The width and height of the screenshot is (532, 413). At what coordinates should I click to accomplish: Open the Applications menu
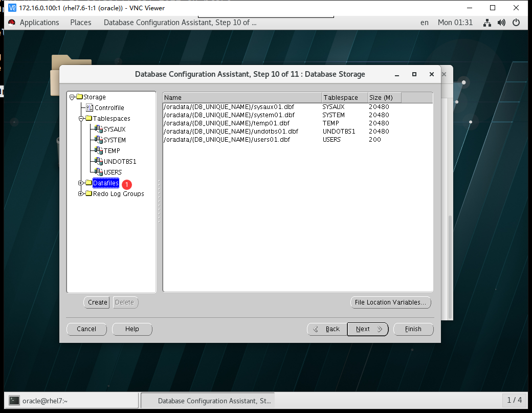(39, 23)
